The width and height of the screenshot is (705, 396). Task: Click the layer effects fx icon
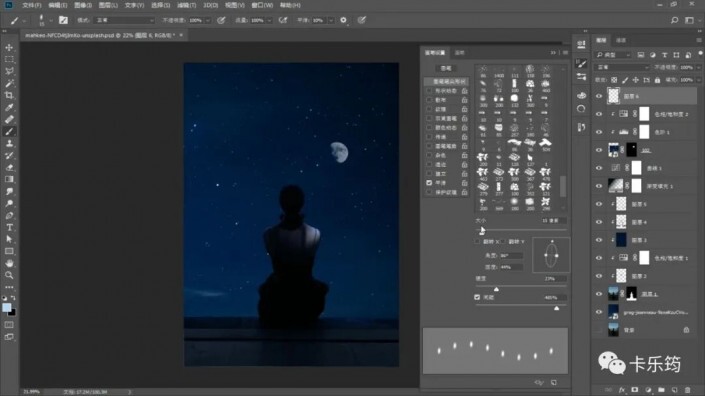[x=622, y=390]
